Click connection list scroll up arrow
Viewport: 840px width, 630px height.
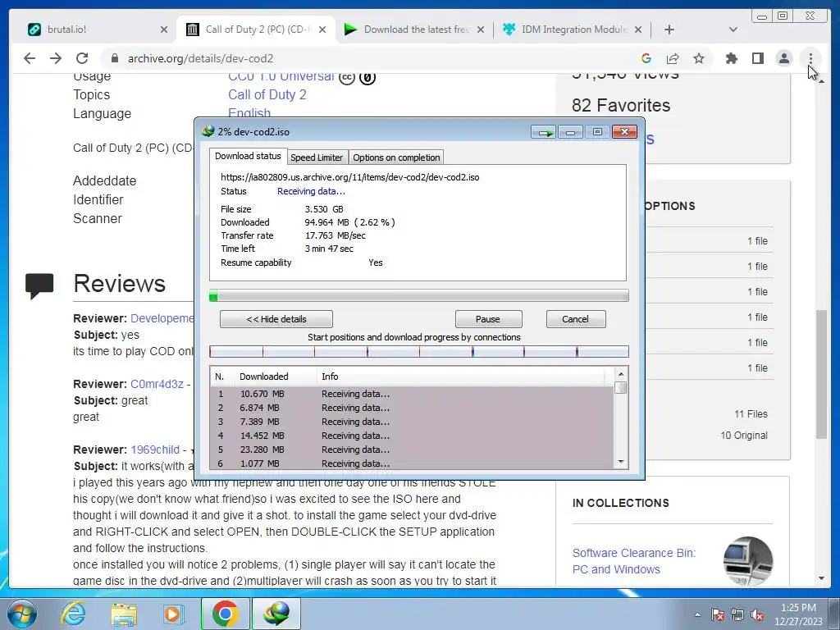point(621,374)
